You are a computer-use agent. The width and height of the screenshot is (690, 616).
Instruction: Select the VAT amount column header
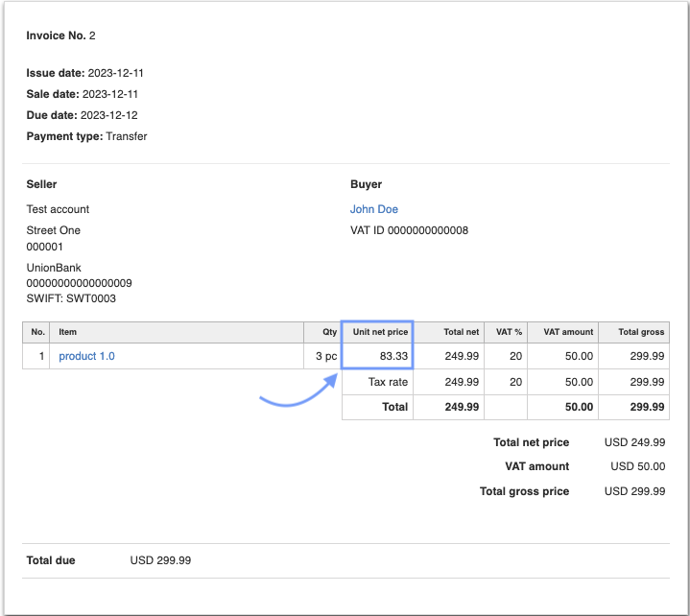(x=568, y=332)
